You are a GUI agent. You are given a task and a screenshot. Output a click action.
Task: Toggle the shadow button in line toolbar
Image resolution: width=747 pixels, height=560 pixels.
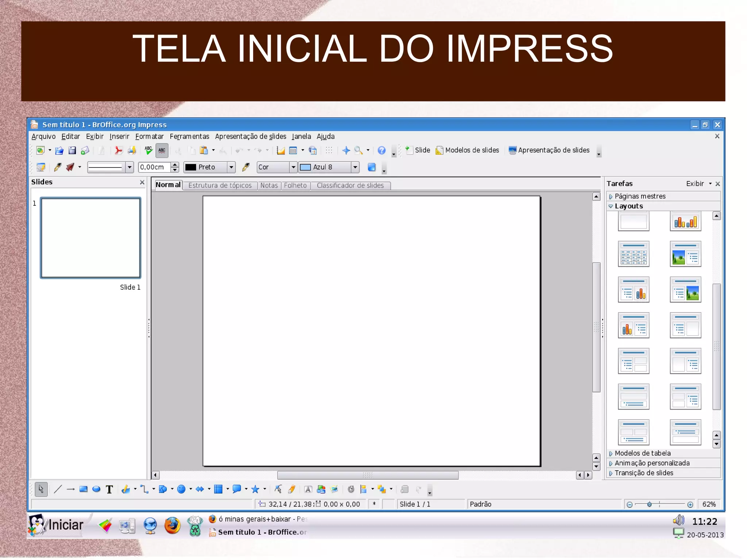coord(372,167)
